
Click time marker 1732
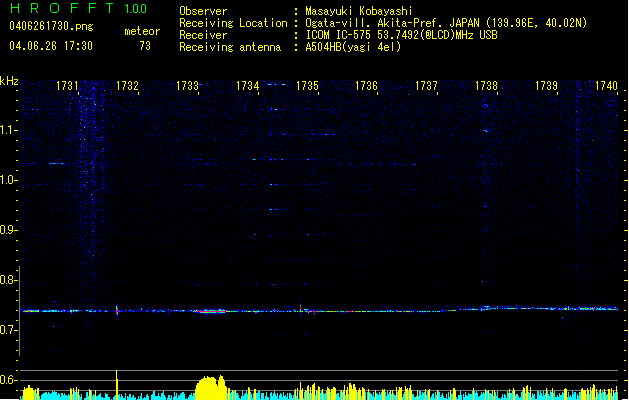pos(127,86)
